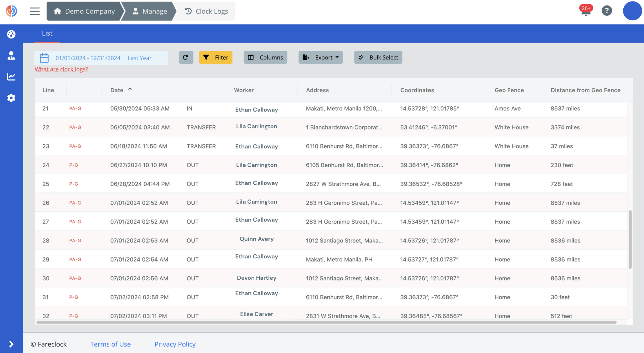Select the Manage workers icon in sidebar
This screenshot has height=353, width=644.
tap(11, 56)
